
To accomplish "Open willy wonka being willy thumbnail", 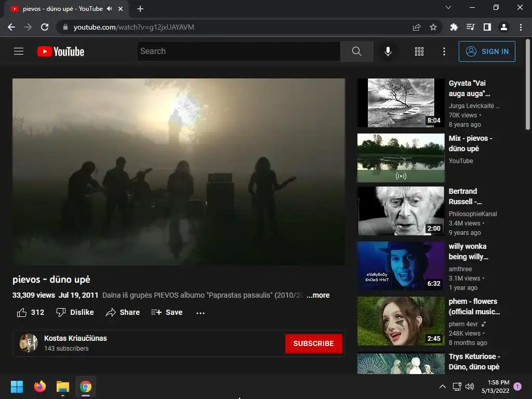I will [401, 265].
